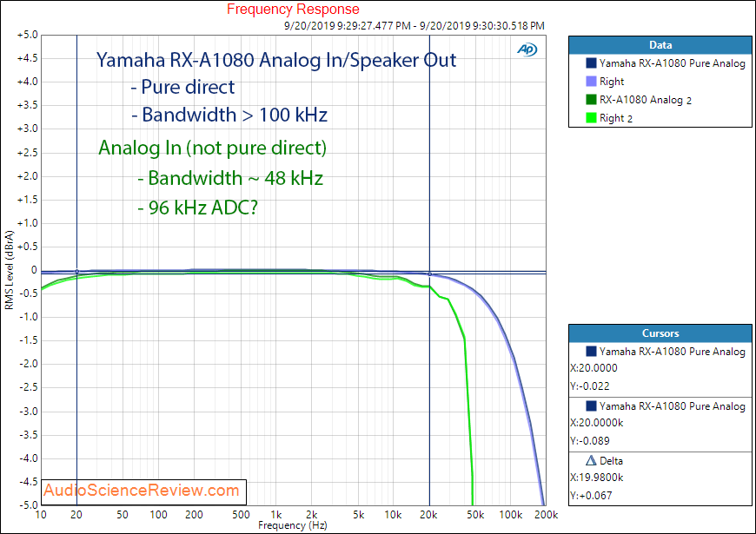Click the Frequency (Hz) axis title
Viewport: 756px width, 534px height.
pyautogui.click(x=293, y=524)
